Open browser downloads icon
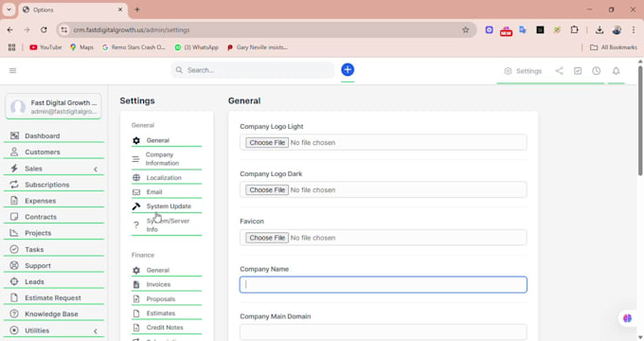The height and width of the screenshot is (341, 644). [599, 30]
